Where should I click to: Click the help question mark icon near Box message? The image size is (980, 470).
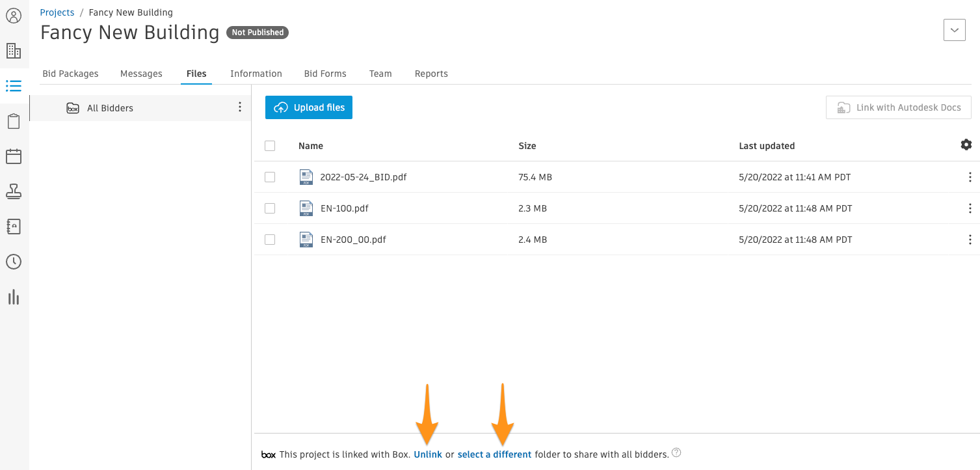[676, 453]
